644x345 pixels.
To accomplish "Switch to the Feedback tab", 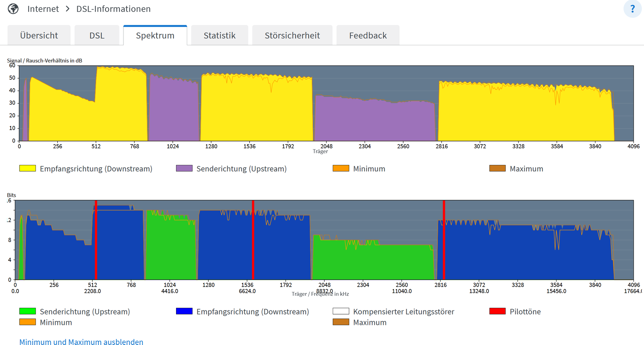I will [368, 35].
